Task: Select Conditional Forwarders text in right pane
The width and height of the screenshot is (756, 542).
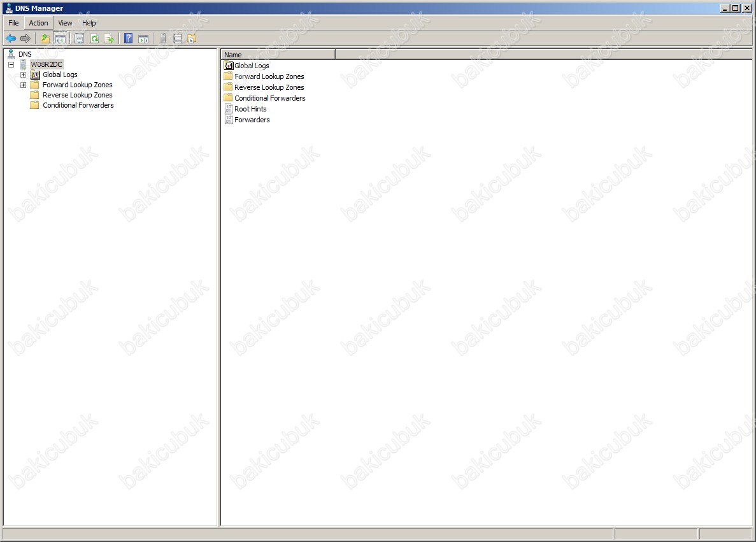Action: [x=270, y=98]
